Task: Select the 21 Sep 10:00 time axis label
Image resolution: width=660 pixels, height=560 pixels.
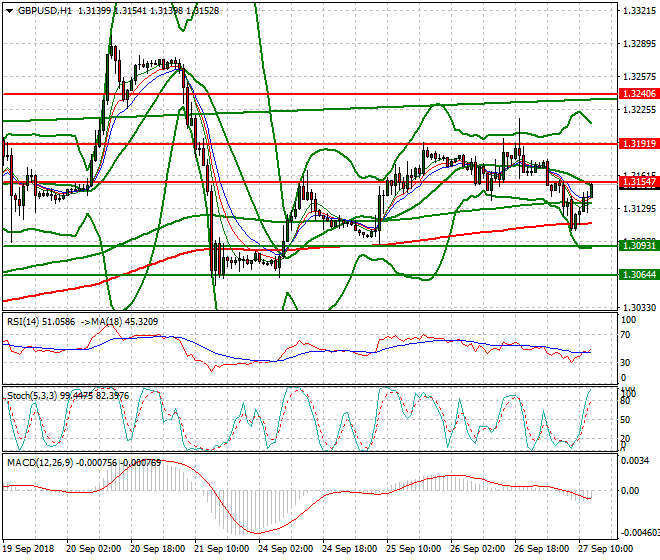Action: coord(221,549)
